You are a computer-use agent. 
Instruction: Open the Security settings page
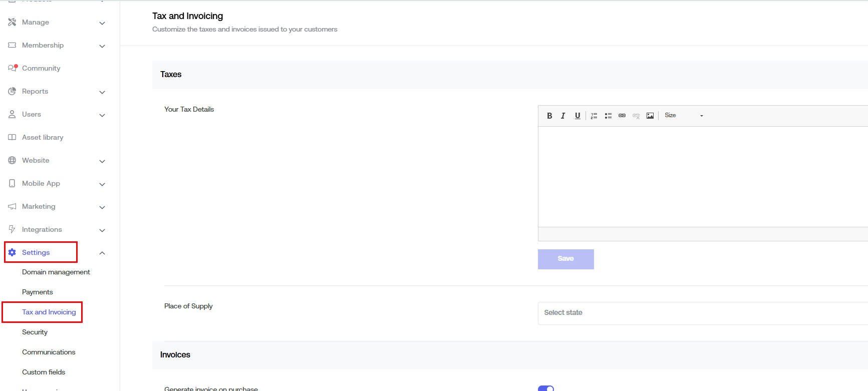coord(35,332)
